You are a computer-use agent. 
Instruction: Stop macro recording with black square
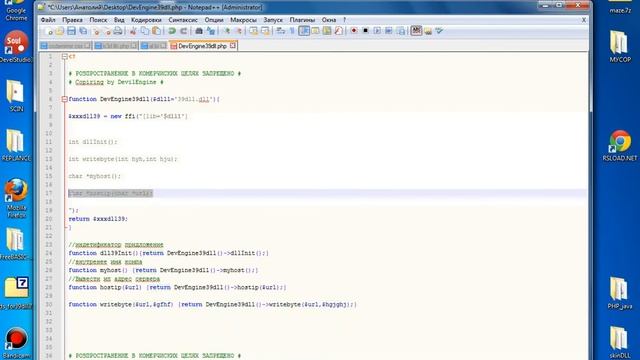(x=366, y=31)
